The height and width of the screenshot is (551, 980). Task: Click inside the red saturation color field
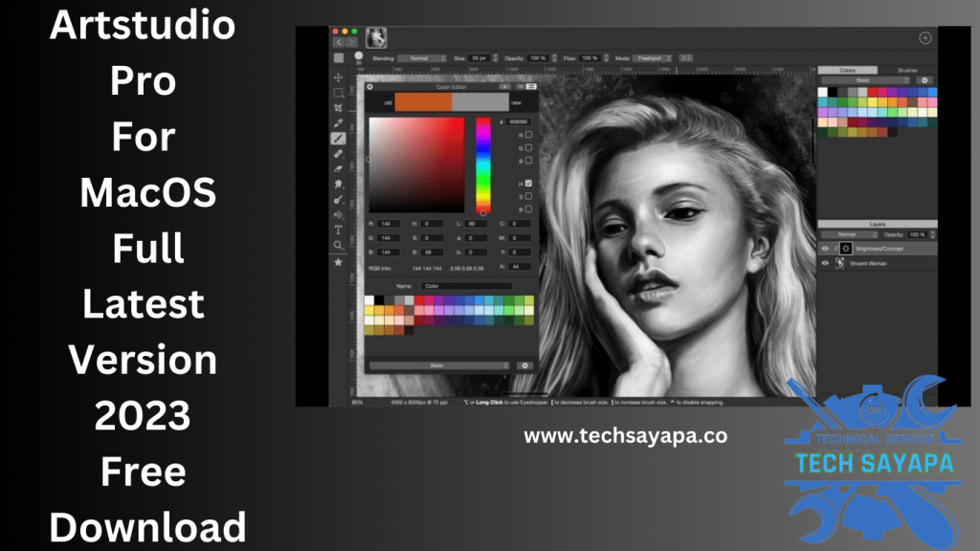416,165
